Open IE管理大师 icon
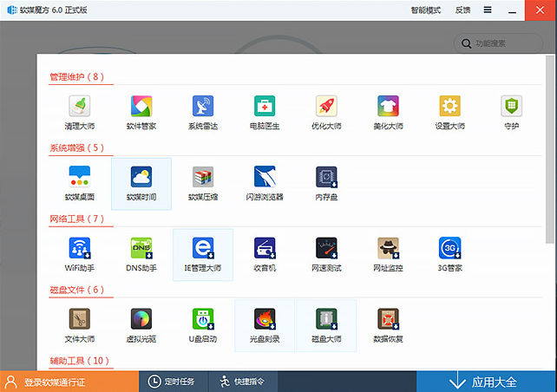 (x=203, y=248)
